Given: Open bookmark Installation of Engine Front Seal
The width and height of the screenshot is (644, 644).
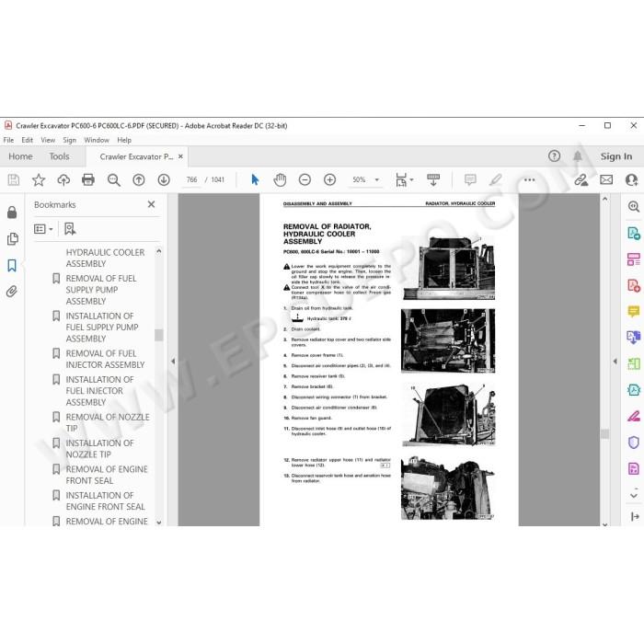Looking at the screenshot, I should point(106,500).
